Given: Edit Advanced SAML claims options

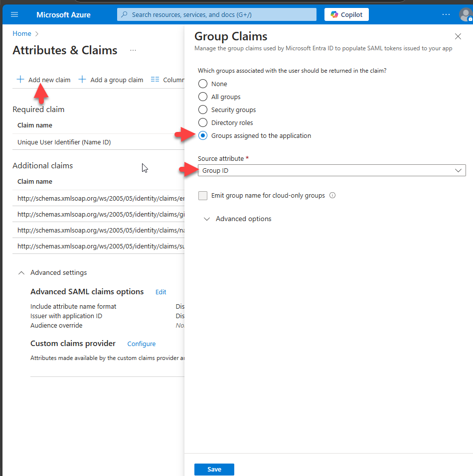Looking at the screenshot, I should click(160, 292).
